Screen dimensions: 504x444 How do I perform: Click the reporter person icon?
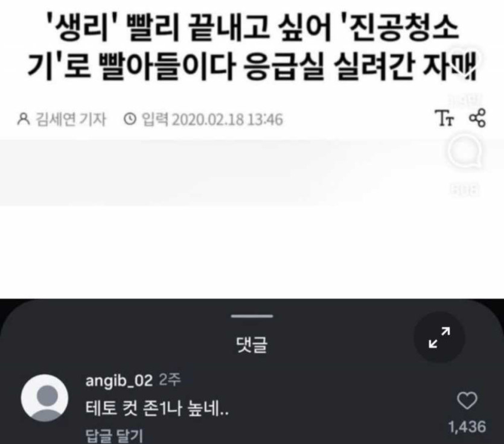pos(24,119)
